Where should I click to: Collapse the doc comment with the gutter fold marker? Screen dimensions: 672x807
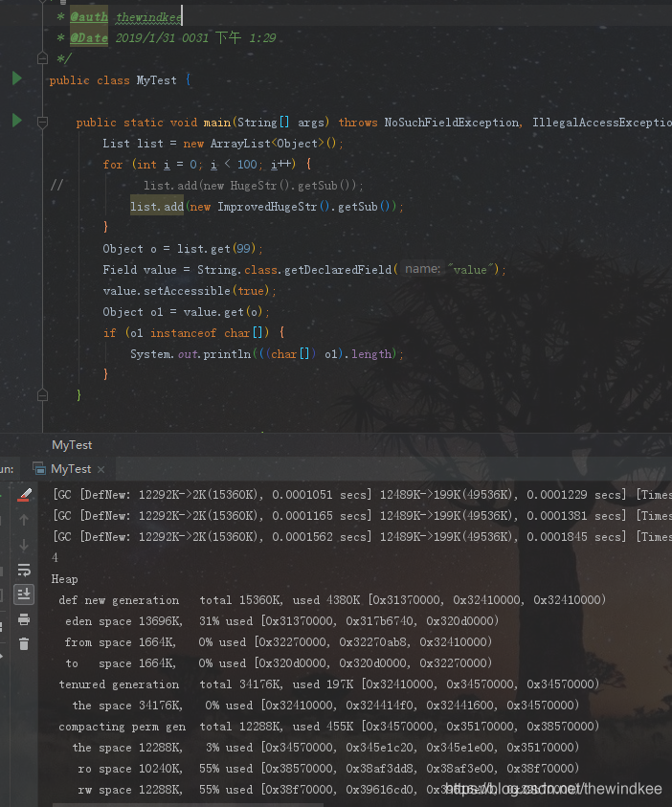[x=43, y=58]
